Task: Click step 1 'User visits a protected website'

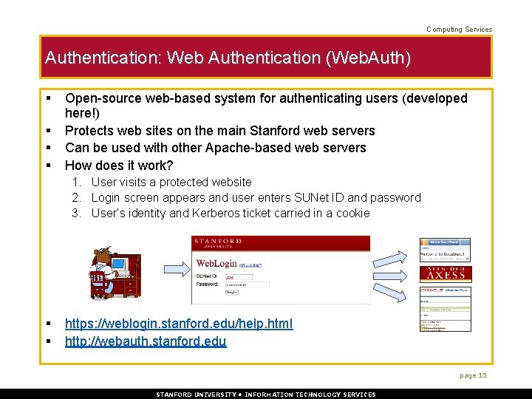Action: pyautogui.click(x=171, y=183)
